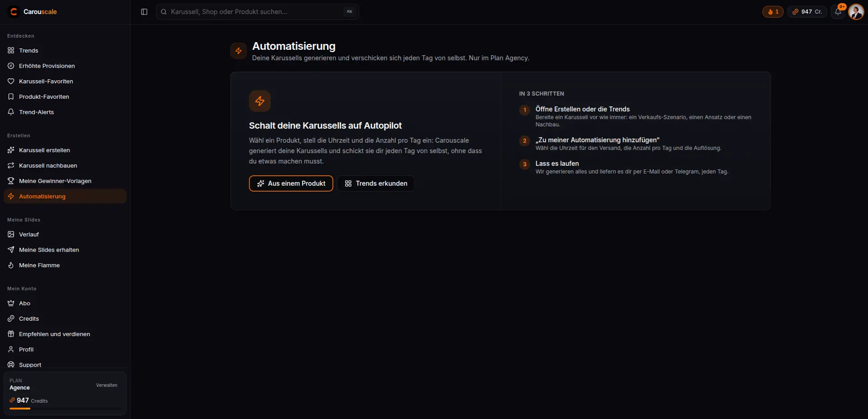This screenshot has width=868, height=419.
Task: Open the flame streak counter
Action: [773, 12]
